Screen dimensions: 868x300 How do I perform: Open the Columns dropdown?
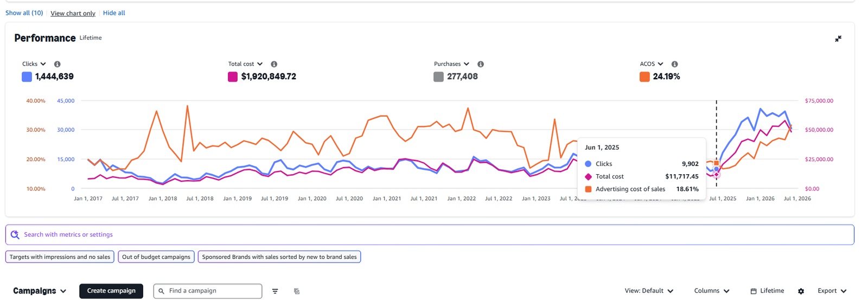tap(712, 291)
